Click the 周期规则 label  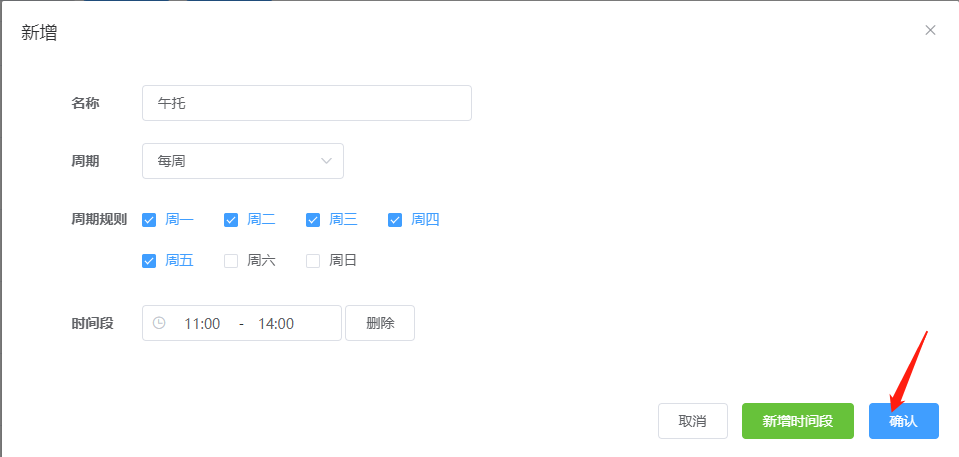[x=99, y=220]
